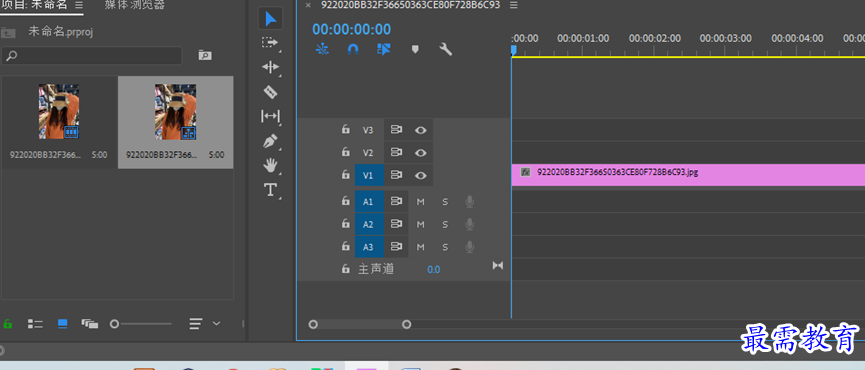Expand sort icons dropdown in Project panel
Screen dimensions: 865x370
coord(216,323)
